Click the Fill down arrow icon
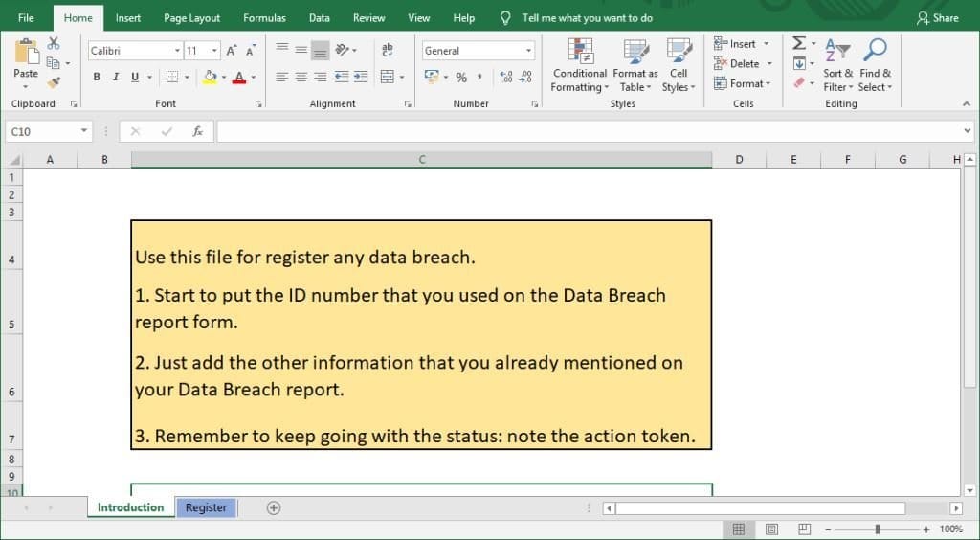980x540 pixels. tap(799, 63)
